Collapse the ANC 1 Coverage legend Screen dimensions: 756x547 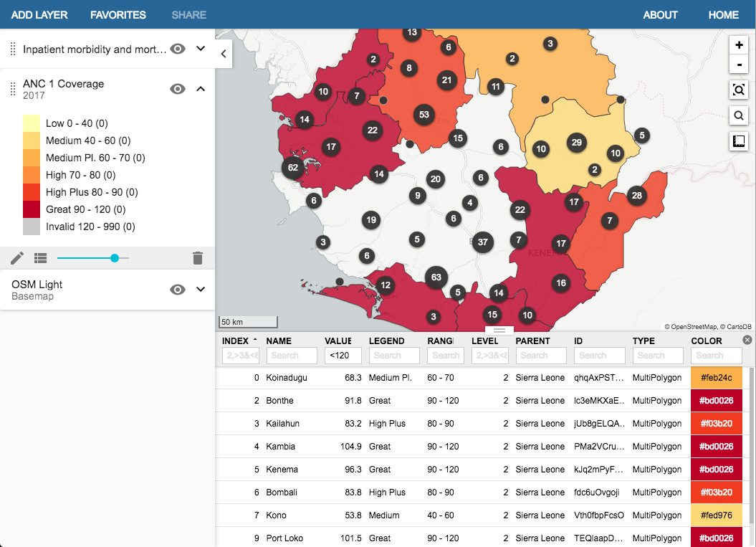click(201, 89)
